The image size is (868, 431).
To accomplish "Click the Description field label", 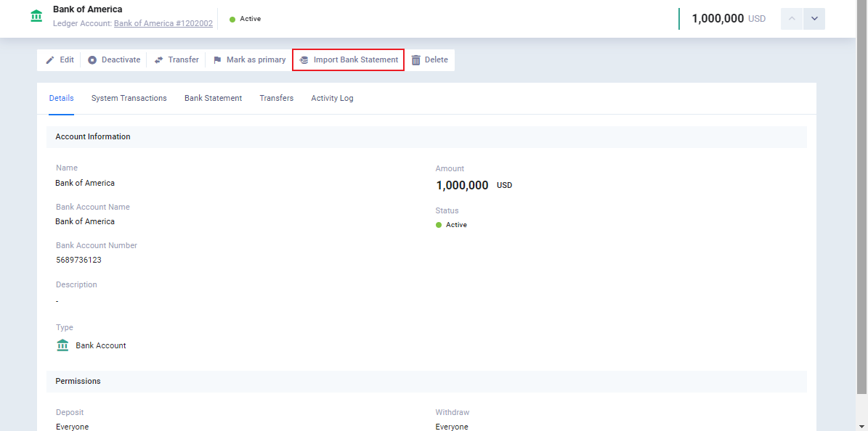I will click(76, 284).
